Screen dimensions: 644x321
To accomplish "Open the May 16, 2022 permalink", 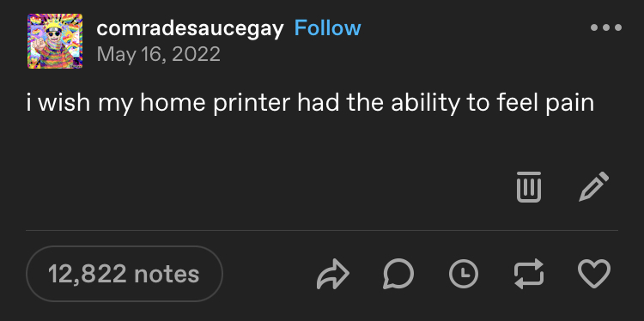I will [x=159, y=54].
